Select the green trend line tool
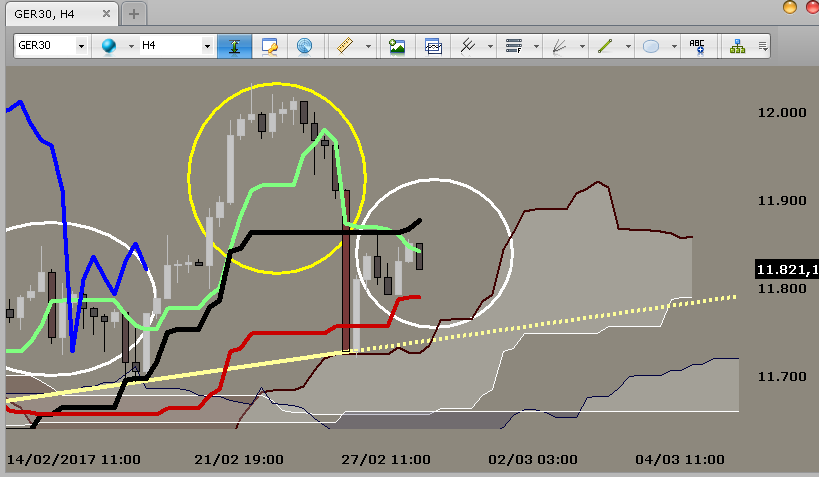The height and width of the screenshot is (477, 819). tap(605, 46)
